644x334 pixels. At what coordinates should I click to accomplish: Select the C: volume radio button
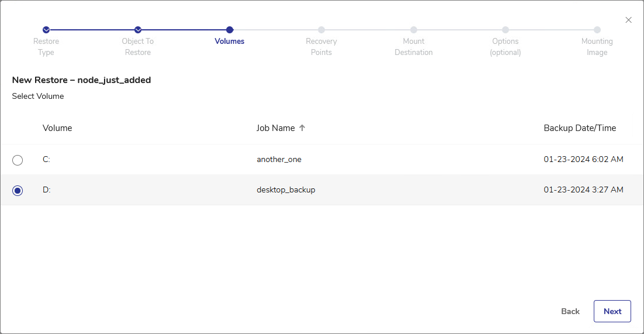point(18,160)
